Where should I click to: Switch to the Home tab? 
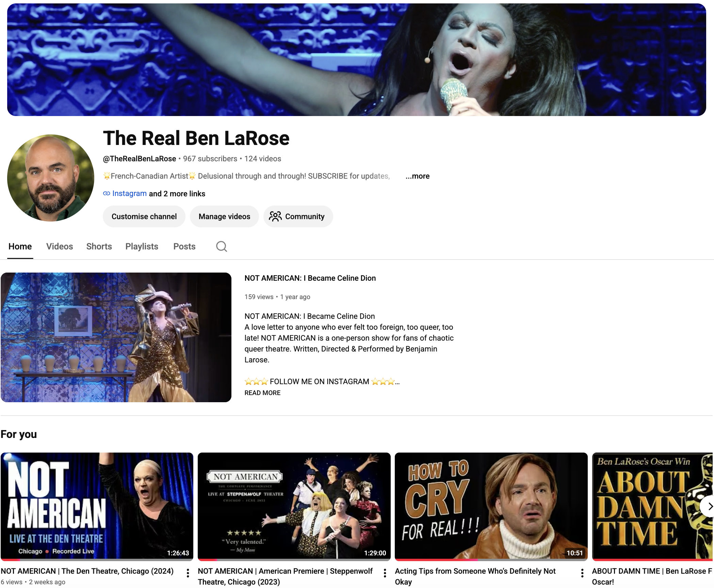tap(20, 246)
